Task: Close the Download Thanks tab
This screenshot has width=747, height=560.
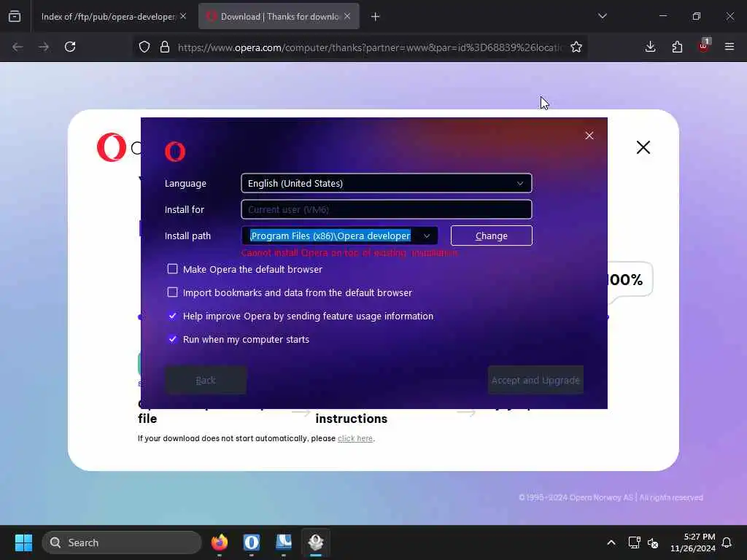Action: [347, 16]
